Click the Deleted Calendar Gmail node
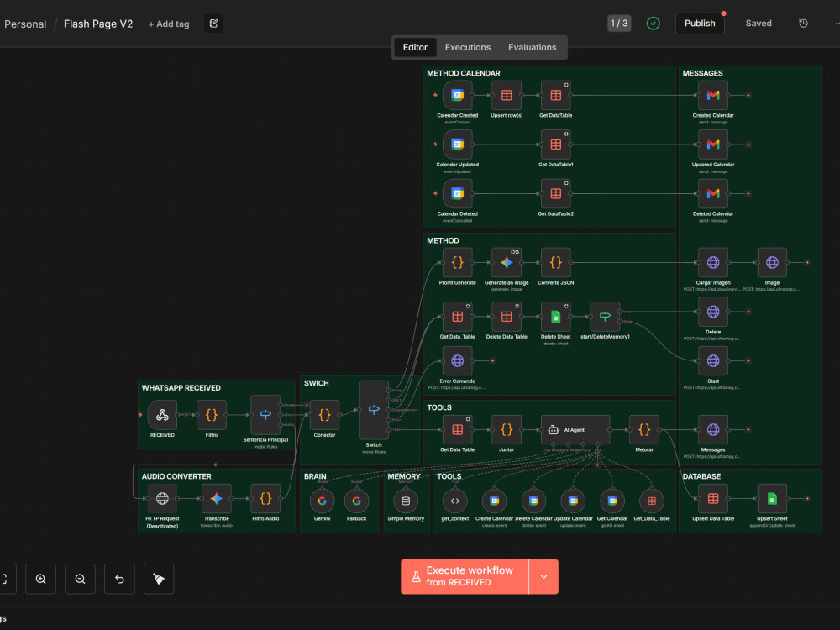The image size is (840, 630). (x=713, y=194)
